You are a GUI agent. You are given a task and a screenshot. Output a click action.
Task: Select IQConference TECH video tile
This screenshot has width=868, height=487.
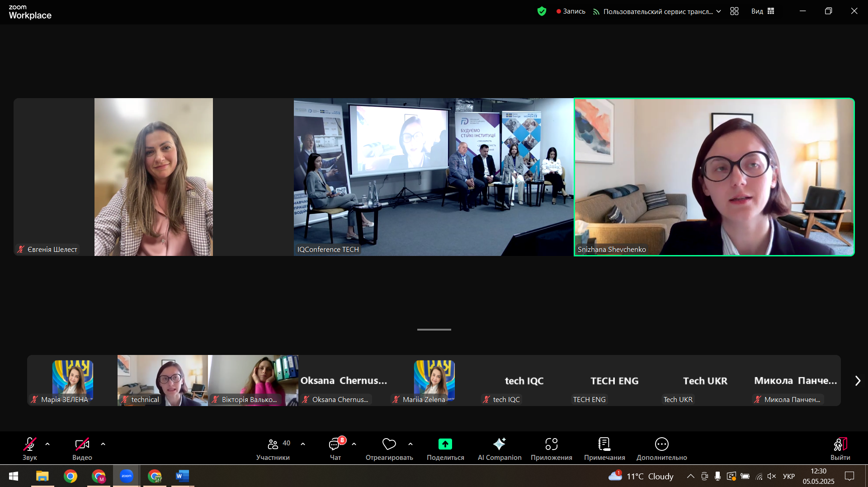point(434,177)
